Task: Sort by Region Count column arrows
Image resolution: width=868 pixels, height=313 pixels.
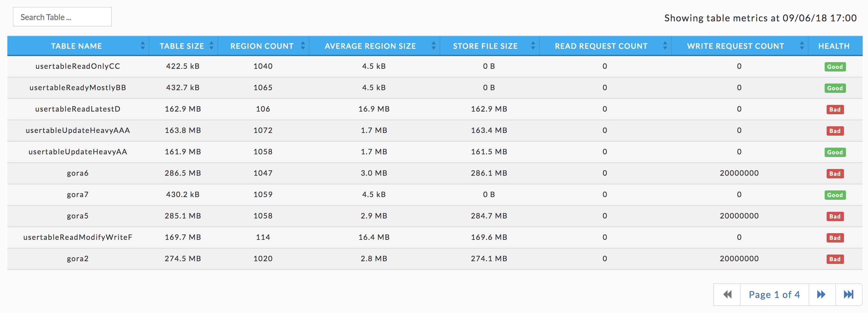Action: tap(303, 45)
